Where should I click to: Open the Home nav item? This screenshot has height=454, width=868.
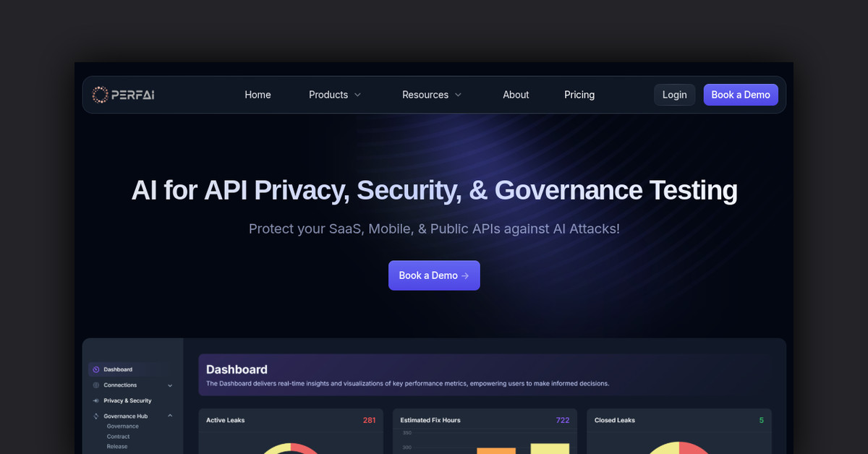[x=258, y=95]
